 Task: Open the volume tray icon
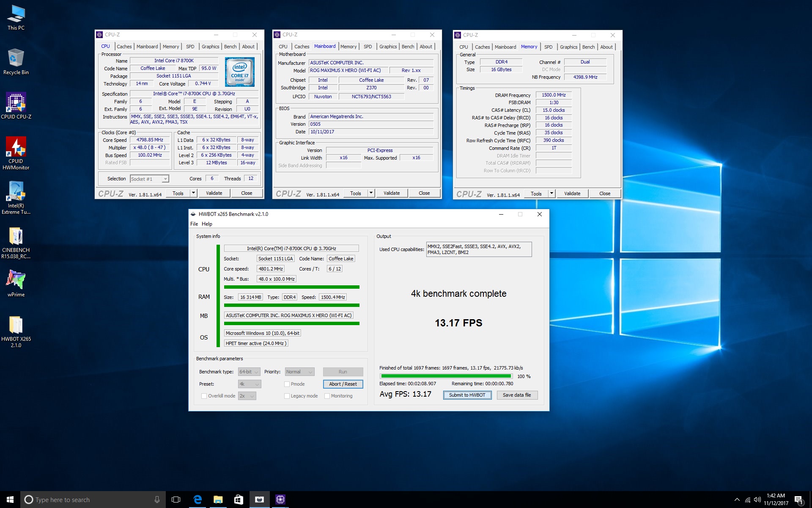click(757, 500)
